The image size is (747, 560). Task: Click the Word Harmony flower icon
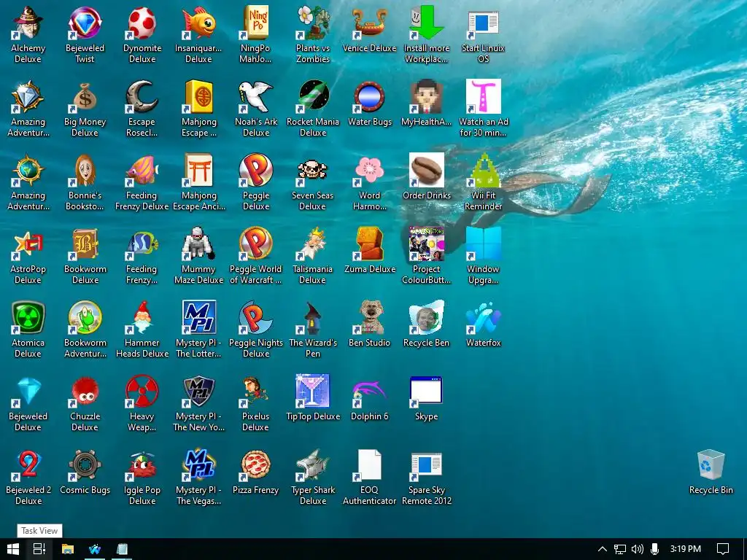click(370, 170)
